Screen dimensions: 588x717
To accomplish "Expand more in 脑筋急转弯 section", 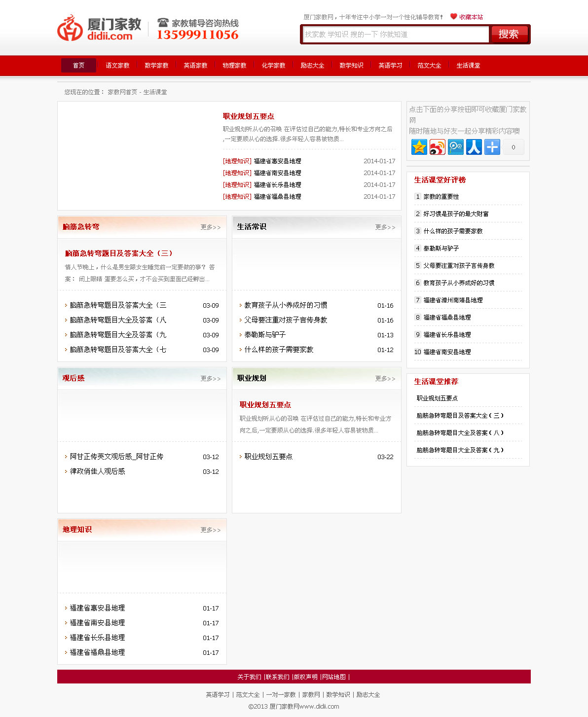I will [x=210, y=227].
